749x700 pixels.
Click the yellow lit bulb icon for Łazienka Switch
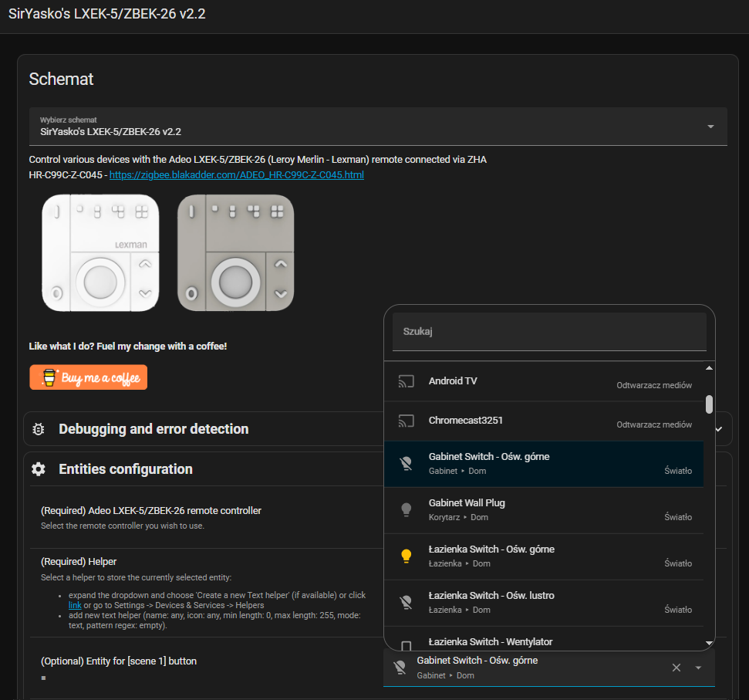tap(406, 556)
